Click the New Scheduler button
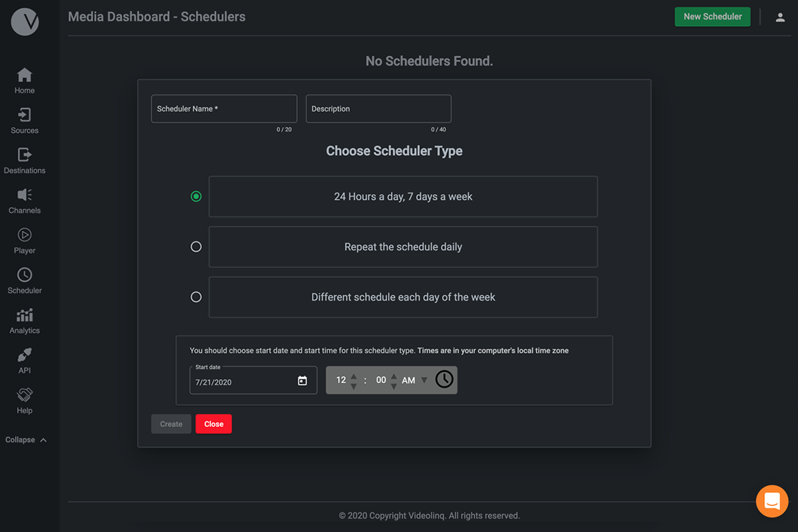 pos(712,17)
